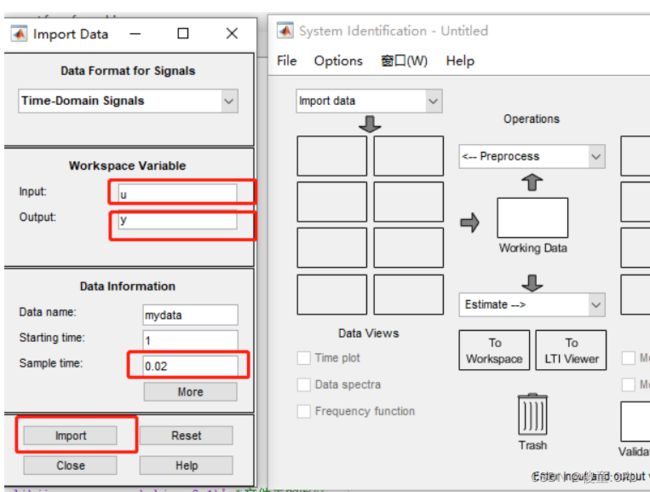The image size is (650, 492).
Task: Open the Preprocess operations dropdown
Action: pyautogui.click(x=532, y=156)
